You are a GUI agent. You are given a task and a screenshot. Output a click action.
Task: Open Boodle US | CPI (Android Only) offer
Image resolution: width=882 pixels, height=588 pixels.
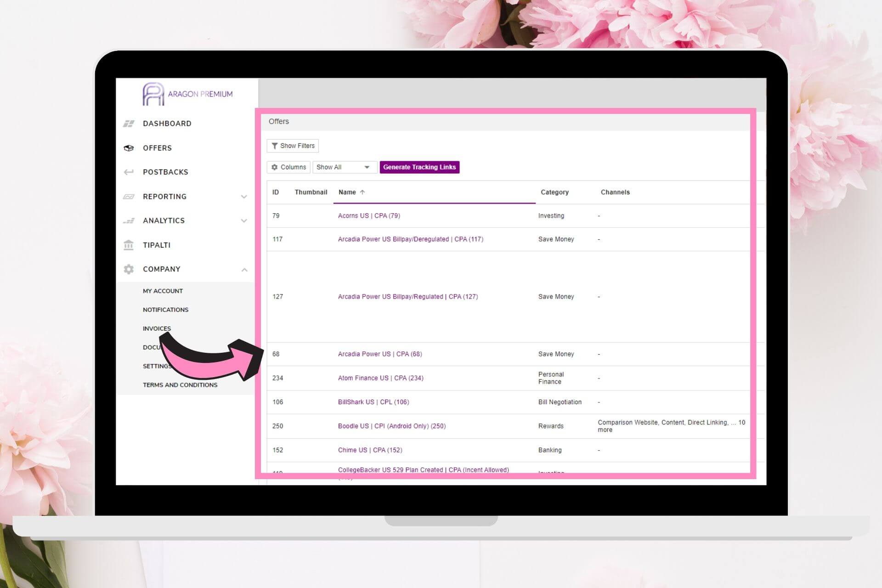392,426
